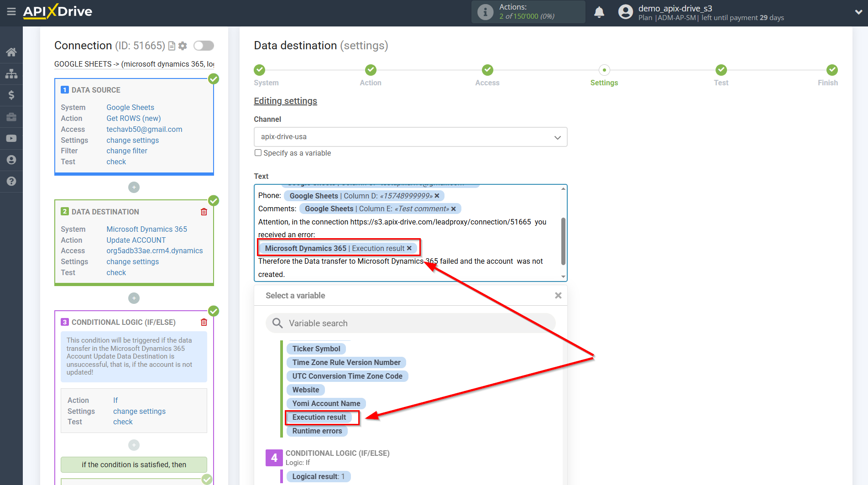Go to the Test step
This screenshot has width=868, height=485.
(x=721, y=70)
